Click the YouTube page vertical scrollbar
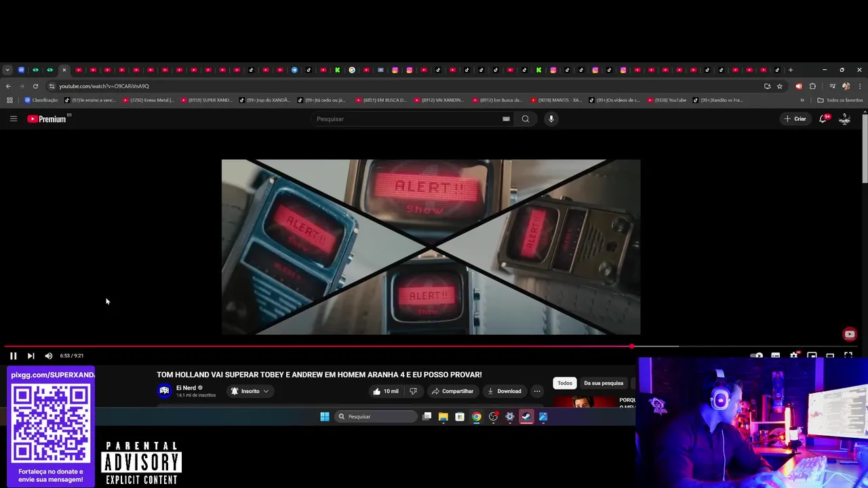This screenshot has height=488, width=868. (865, 148)
